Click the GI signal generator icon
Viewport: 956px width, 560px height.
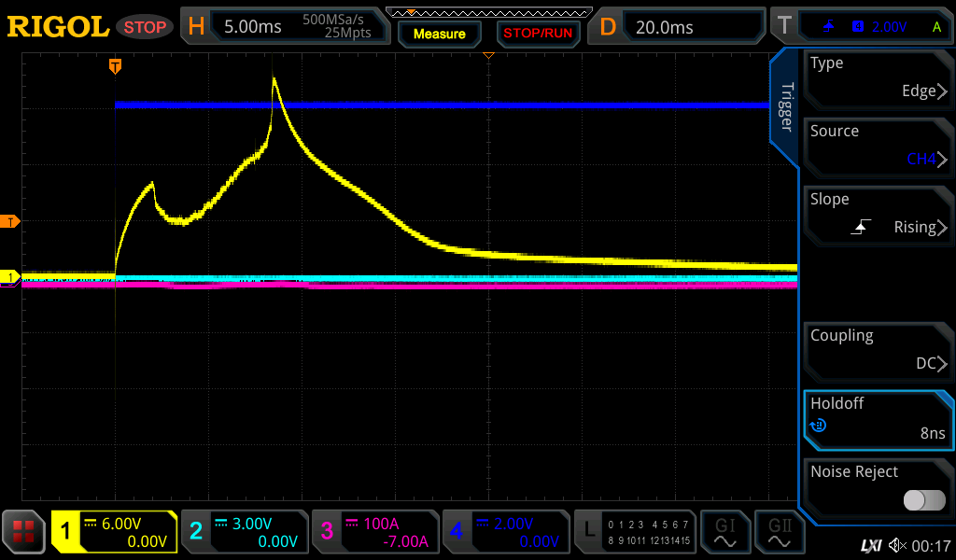point(724,532)
